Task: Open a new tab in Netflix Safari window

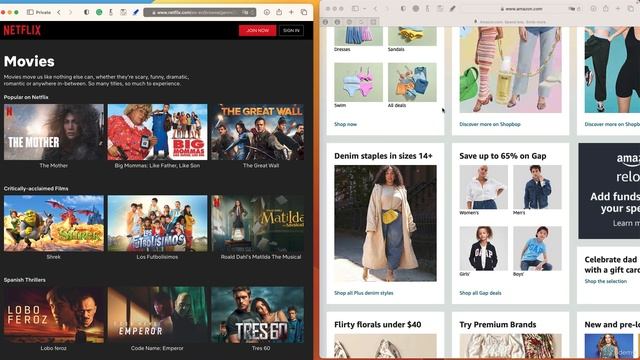Action: coord(291,12)
